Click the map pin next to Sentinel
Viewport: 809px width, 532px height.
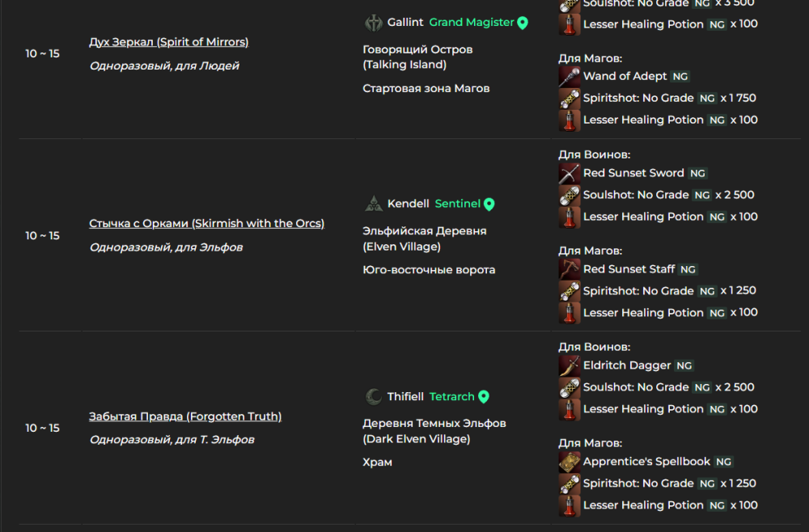pyautogui.click(x=489, y=204)
